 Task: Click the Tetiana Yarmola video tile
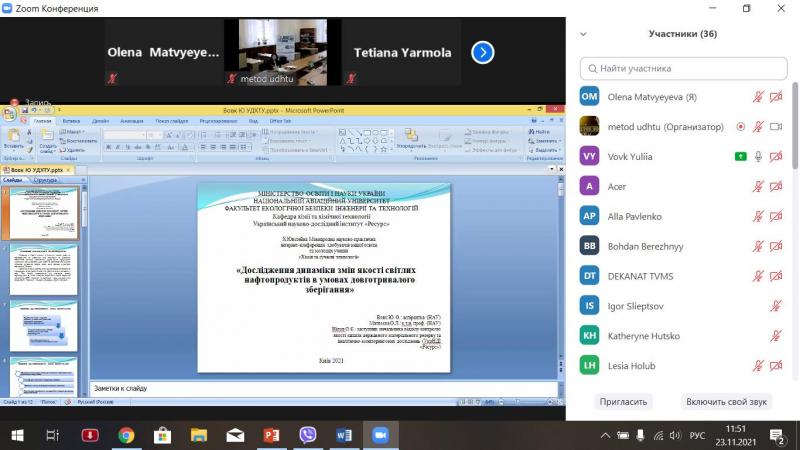tap(402, 52)
